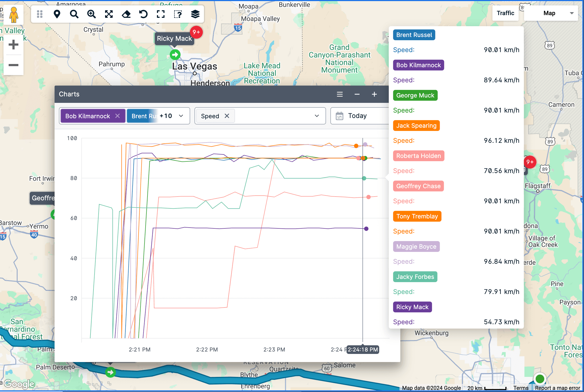Open the map search magnifier tool
This screenshot has height=392, width=584.
[x=74, y=14]
